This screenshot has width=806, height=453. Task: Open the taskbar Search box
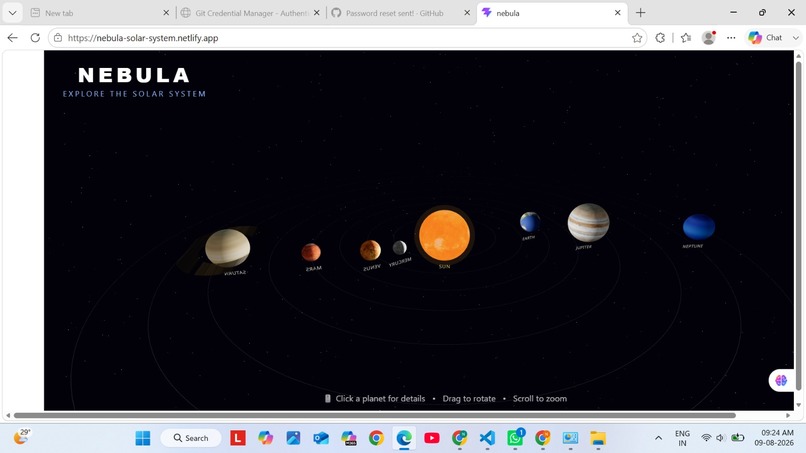191,438
